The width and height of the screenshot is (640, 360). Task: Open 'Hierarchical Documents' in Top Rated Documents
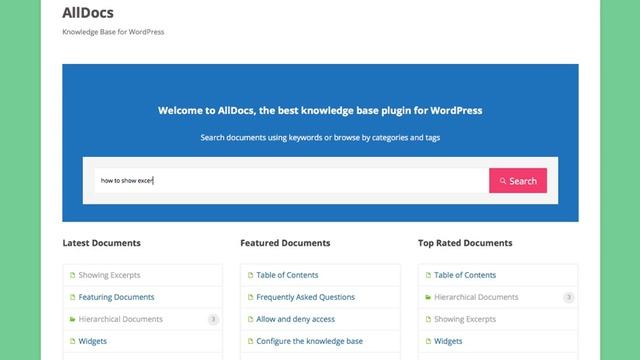coord(476,297)
